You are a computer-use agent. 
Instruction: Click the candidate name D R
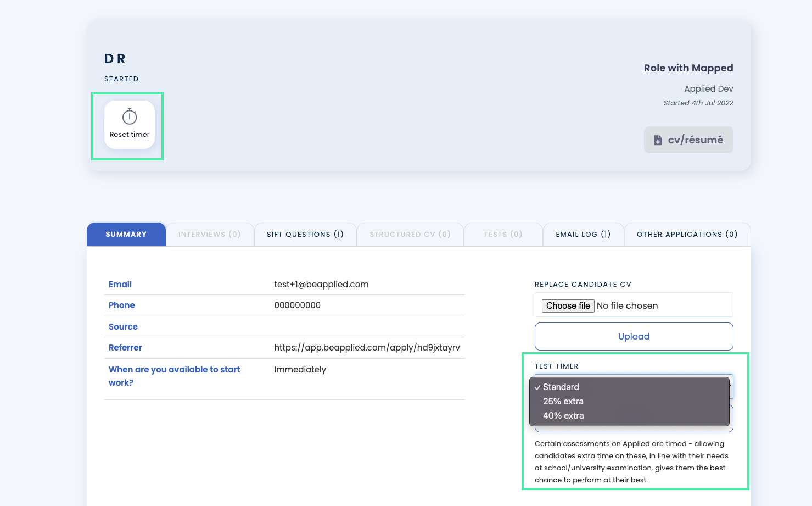[x=115, y=59]
